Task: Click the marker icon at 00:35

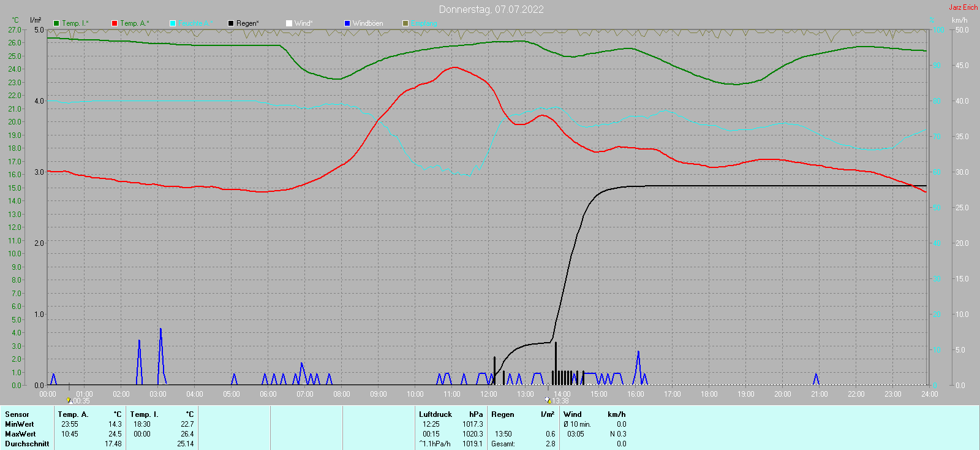Action: [69, 400]
